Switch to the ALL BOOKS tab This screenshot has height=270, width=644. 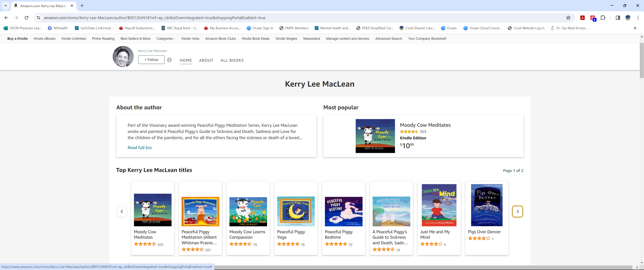[x=232, y=60]
